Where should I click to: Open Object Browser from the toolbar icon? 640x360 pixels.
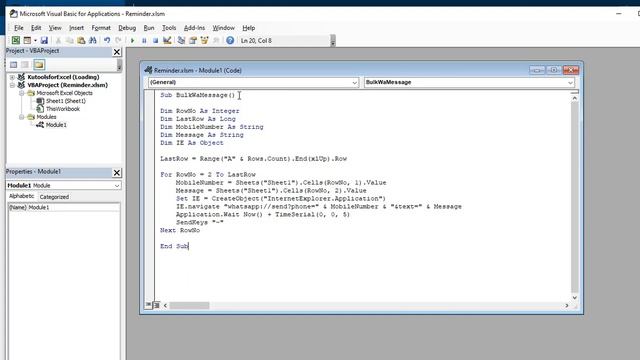pyautogui.click(x=204, y=40)
